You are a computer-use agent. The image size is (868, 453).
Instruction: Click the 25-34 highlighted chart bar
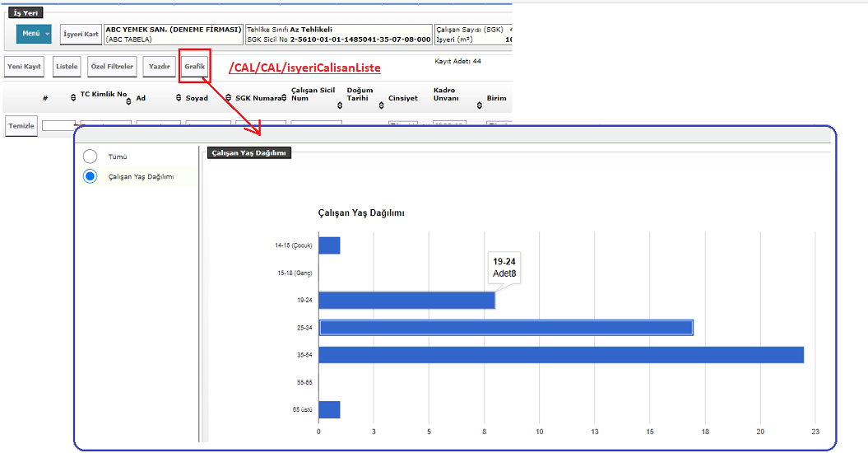tap(505, 328)
